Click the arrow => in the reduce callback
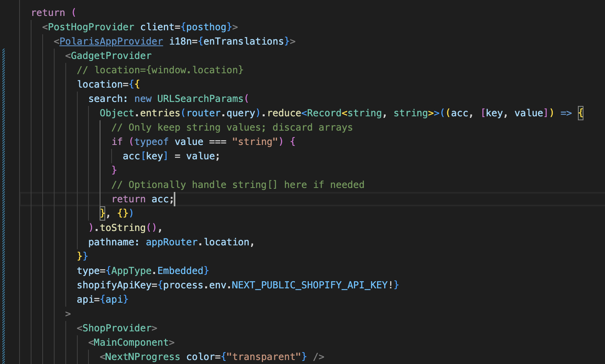 [x=566, y=113]
